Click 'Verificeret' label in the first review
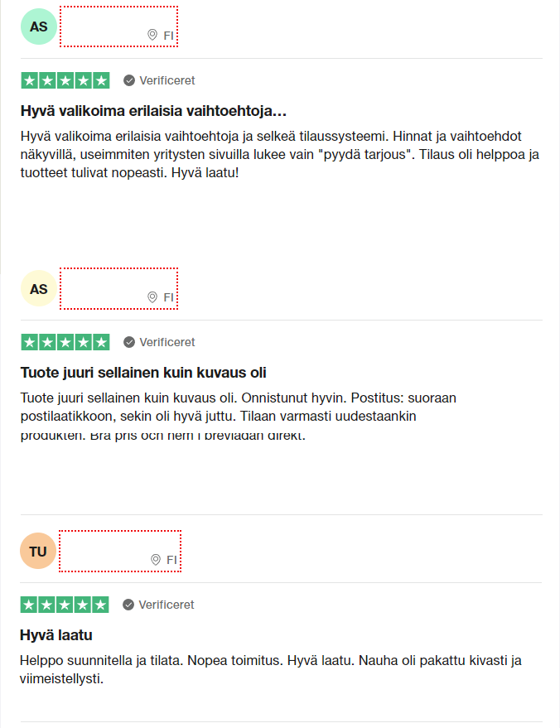560x728 pixels. (167, 80)
